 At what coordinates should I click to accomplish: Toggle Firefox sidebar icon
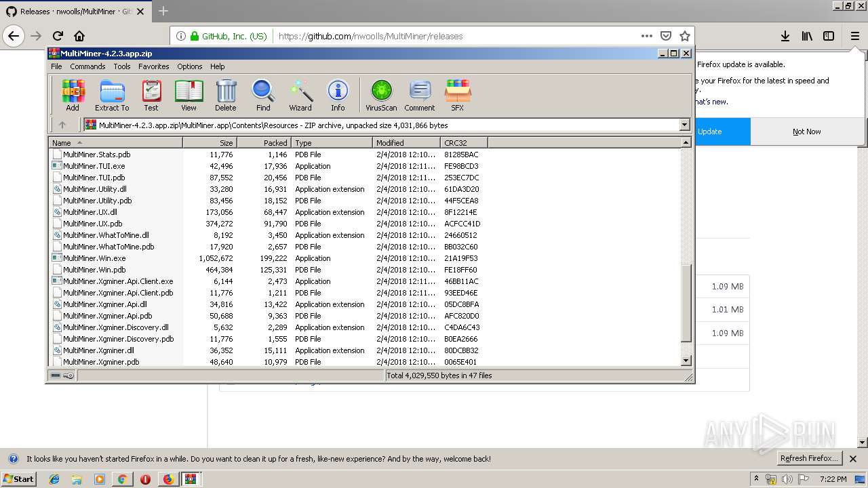(x=829, y=36)
